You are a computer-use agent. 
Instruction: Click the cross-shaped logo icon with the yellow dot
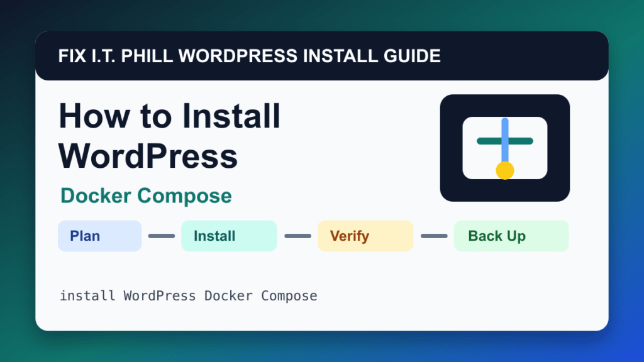tap(505, 148)
